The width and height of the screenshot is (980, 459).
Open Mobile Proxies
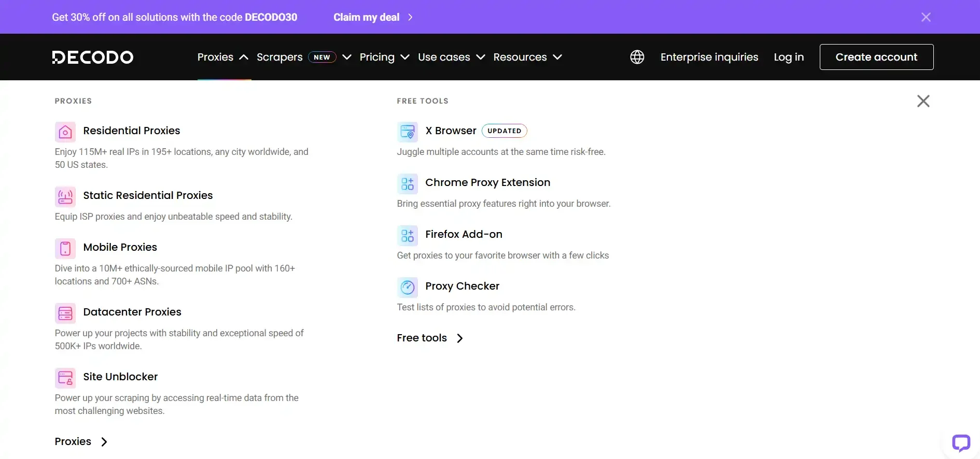click(120, 247)
